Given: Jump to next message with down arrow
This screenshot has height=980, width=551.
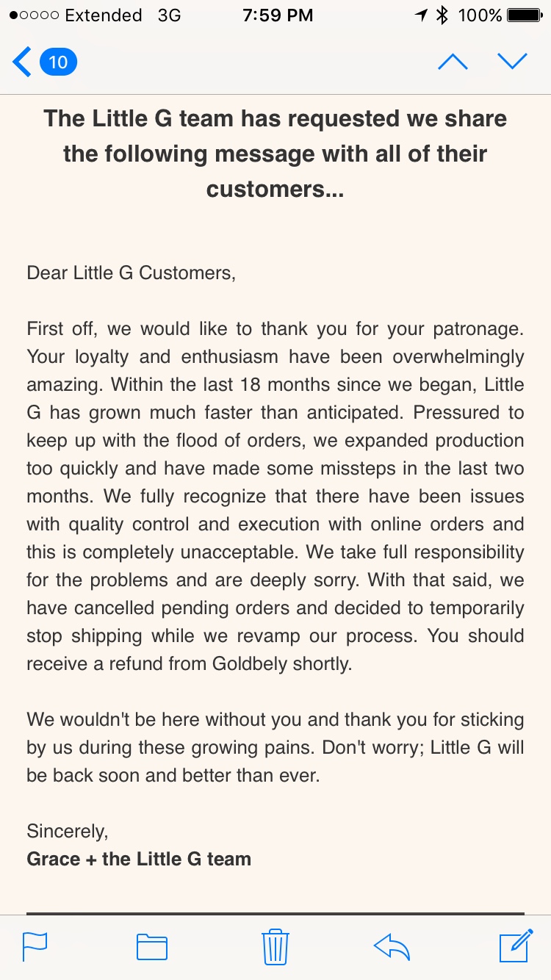Looking at the screenshot, I should (512, 62).
